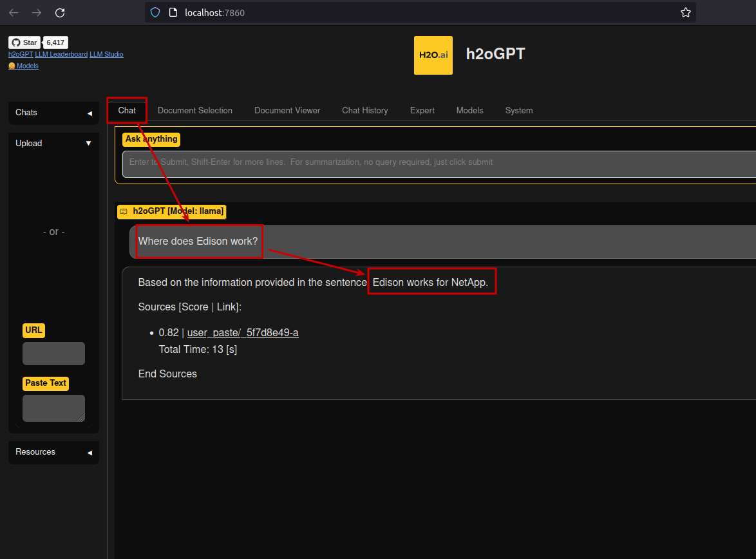Click the shield tracking protection icon
Image resolution: width=756 pixels, height=559 pixels.
click(155, 12)
